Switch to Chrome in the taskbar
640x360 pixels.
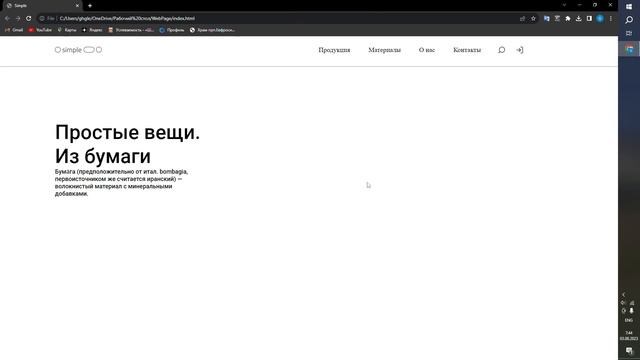click(x=629, y=49)
